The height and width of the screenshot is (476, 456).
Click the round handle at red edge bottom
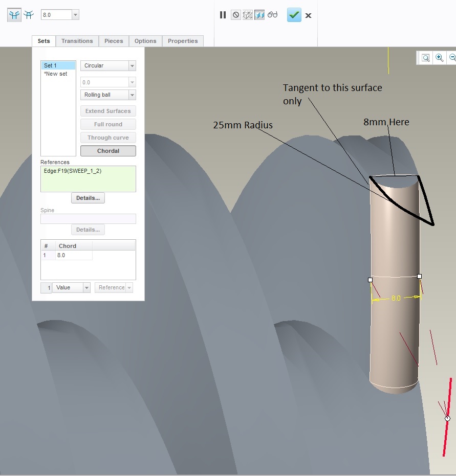click(x=447, y=418)
